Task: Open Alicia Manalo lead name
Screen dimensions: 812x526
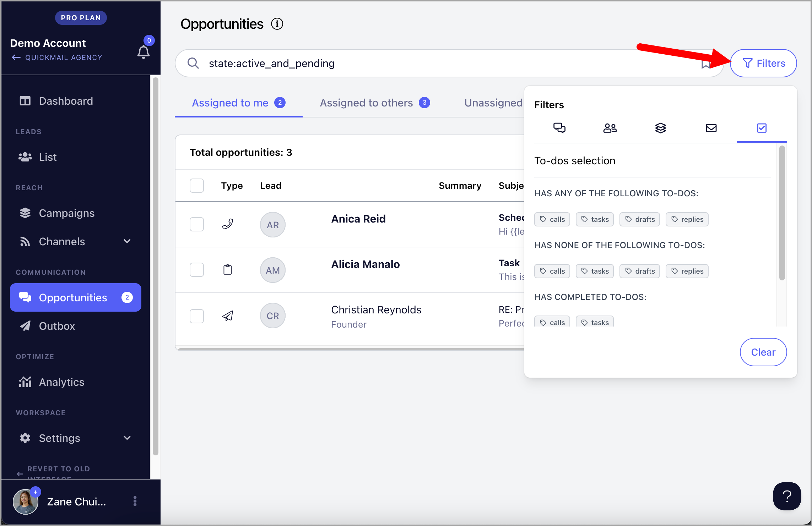Action: click(366, 264)
